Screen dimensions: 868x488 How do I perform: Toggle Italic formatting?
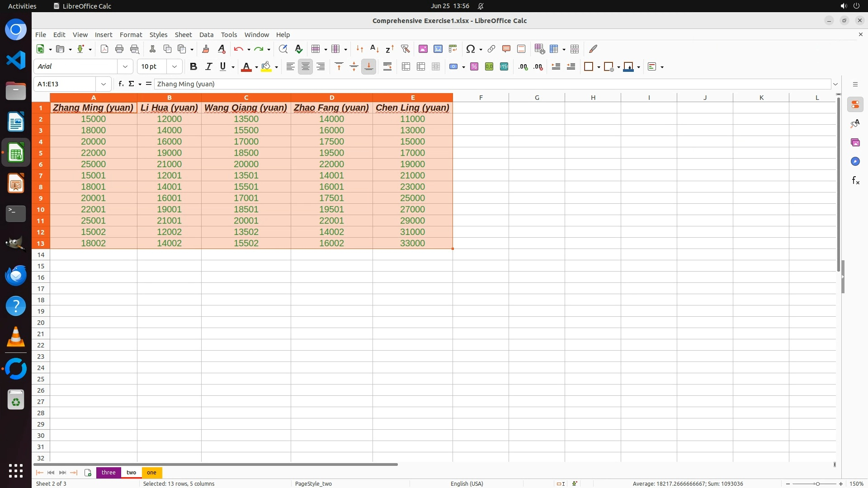click(x=208, y=67)
